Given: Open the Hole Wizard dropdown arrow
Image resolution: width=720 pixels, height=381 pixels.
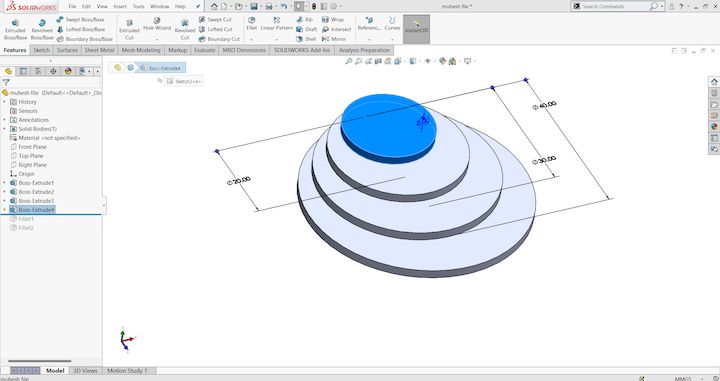Looking at the screenshot, I should pyautogui.click(x=157, y=39).
